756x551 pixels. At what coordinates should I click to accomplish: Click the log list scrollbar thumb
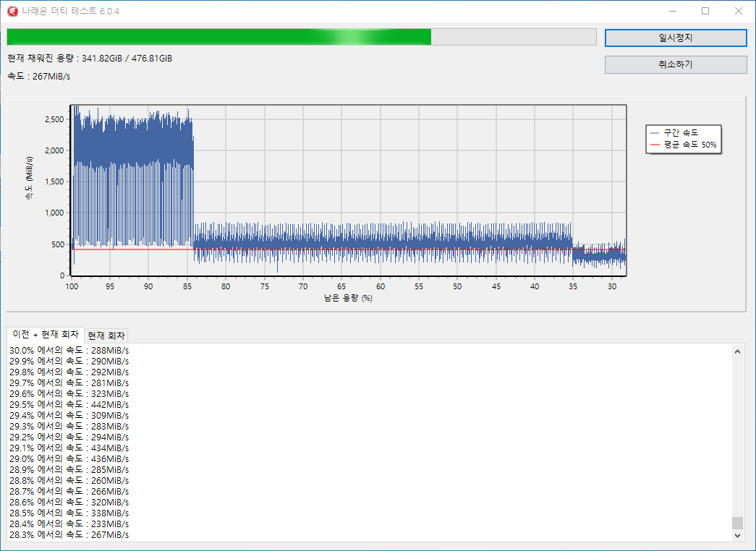click(x=737, y=523)
